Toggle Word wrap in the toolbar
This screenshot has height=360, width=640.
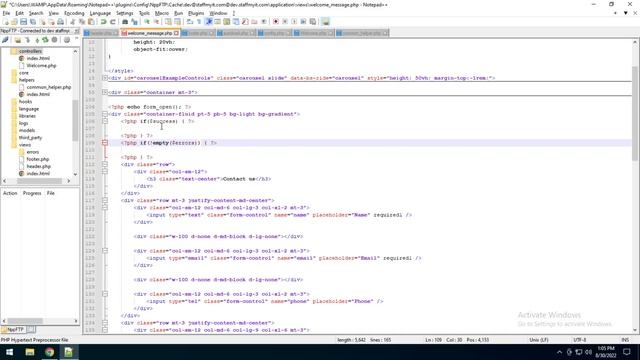click(x=189, y=22)
